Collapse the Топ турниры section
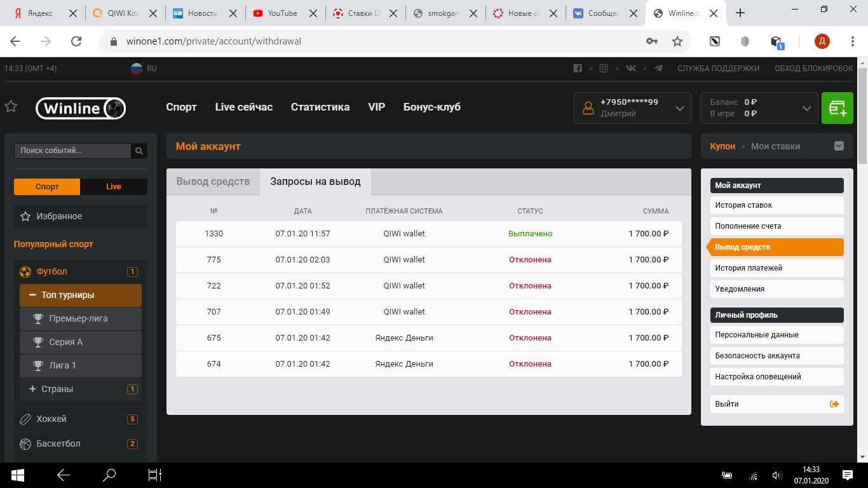 pyautogui.click(x=81, y=295)
